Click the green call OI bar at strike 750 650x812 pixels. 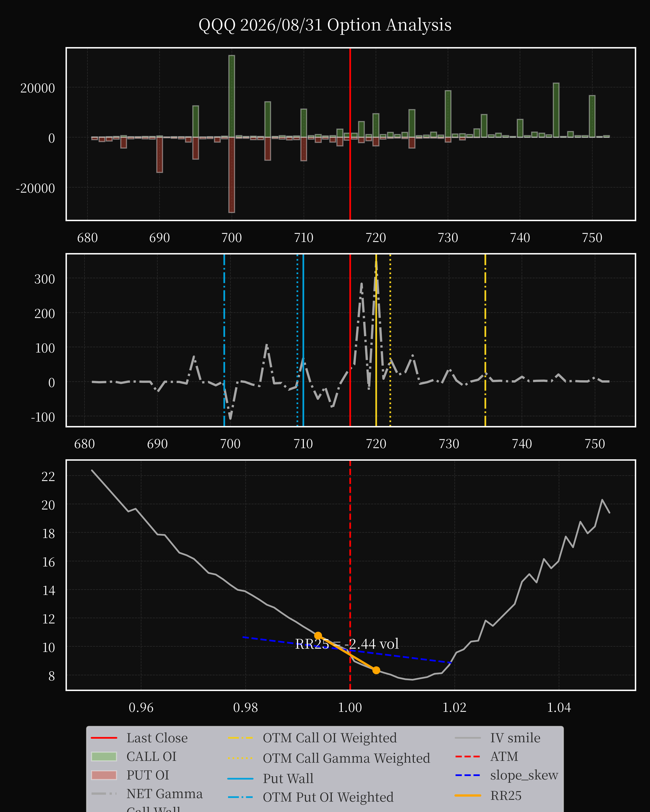592,116
